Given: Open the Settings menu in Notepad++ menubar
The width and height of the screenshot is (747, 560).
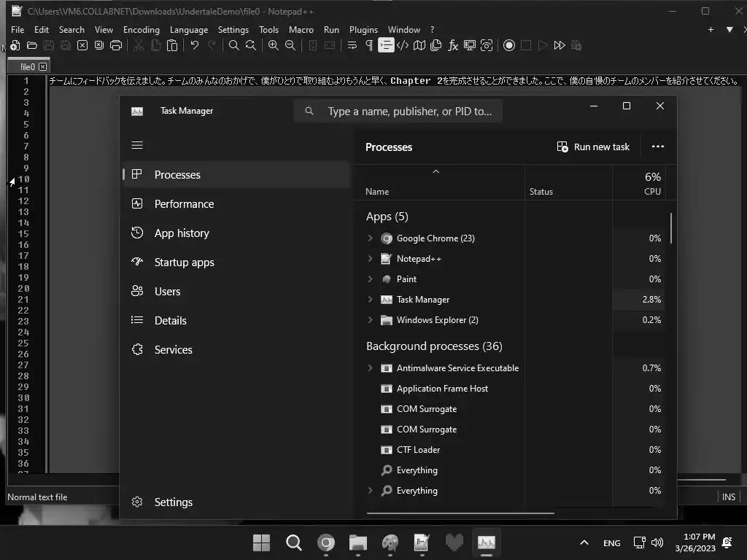Looking at the screenshot, I should click(x=233, y=29).
